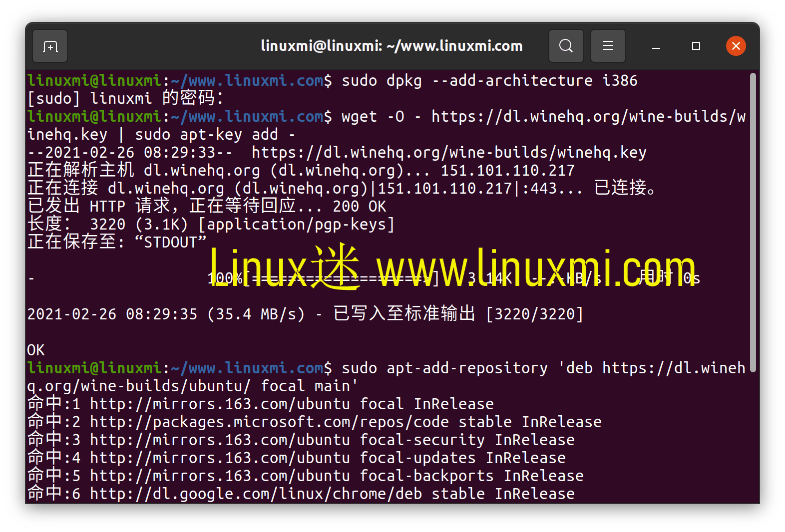Click the packages.microsoft.com repository line
Viewport: 785px width, 532px height.
click(x=315, y=422)
